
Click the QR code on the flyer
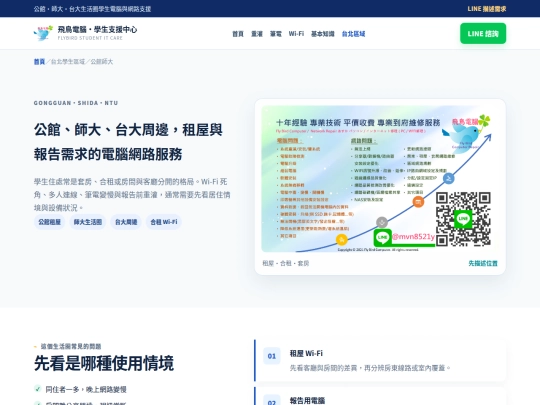[463, 219]
